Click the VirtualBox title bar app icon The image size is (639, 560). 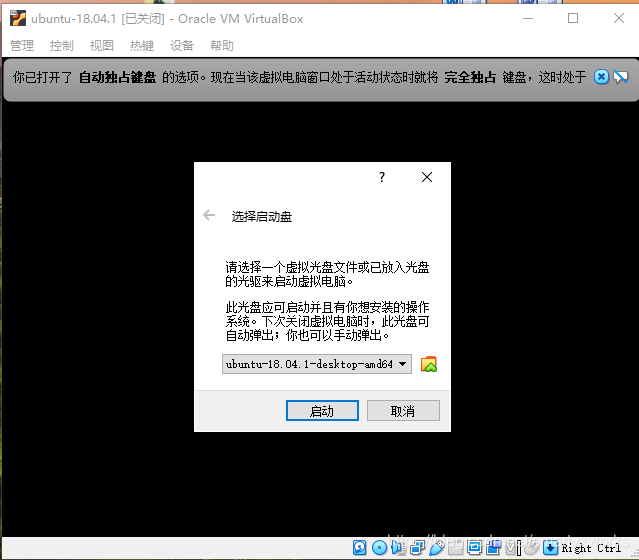pos(18,19)
